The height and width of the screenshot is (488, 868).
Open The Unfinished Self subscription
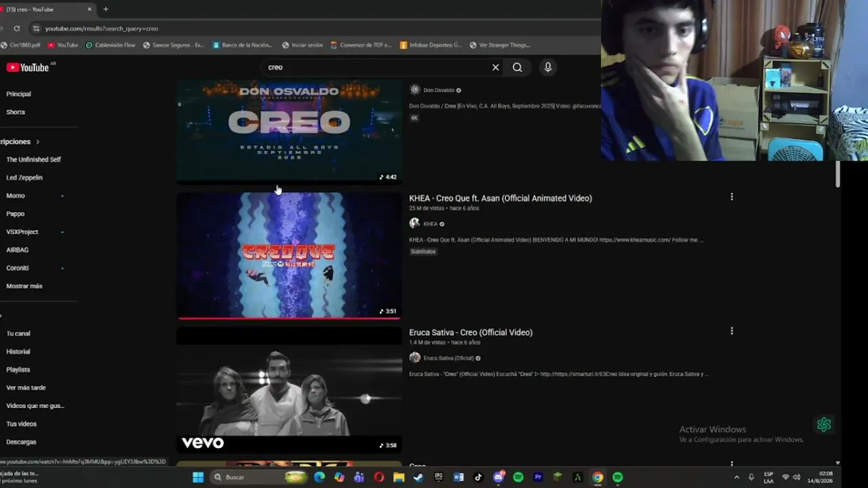coord(33,159)
